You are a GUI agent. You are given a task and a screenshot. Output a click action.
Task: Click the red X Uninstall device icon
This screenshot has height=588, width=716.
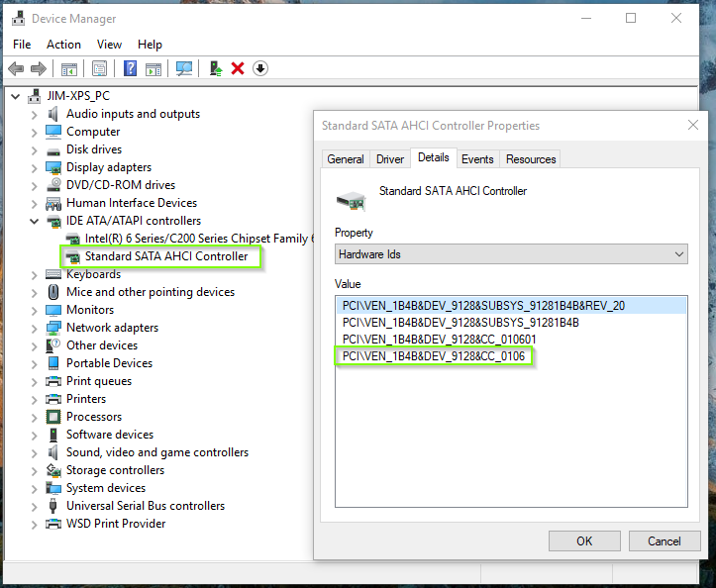click(x=238, y=68)
